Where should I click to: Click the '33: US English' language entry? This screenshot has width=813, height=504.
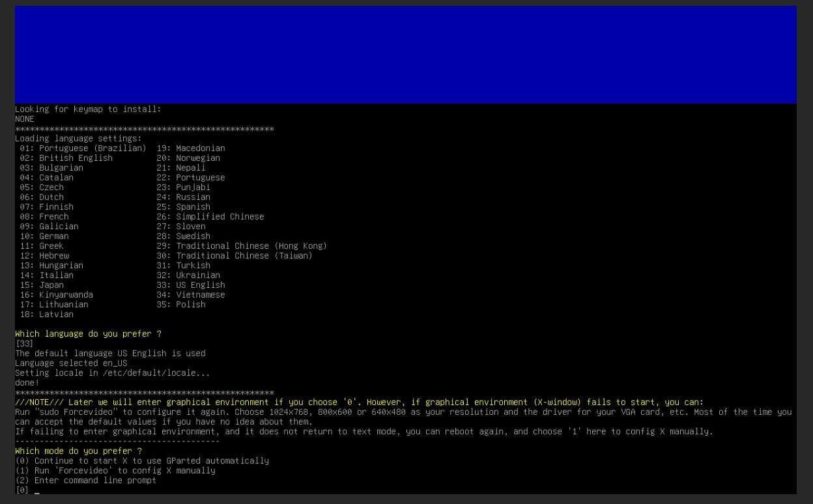coord(191,285)
